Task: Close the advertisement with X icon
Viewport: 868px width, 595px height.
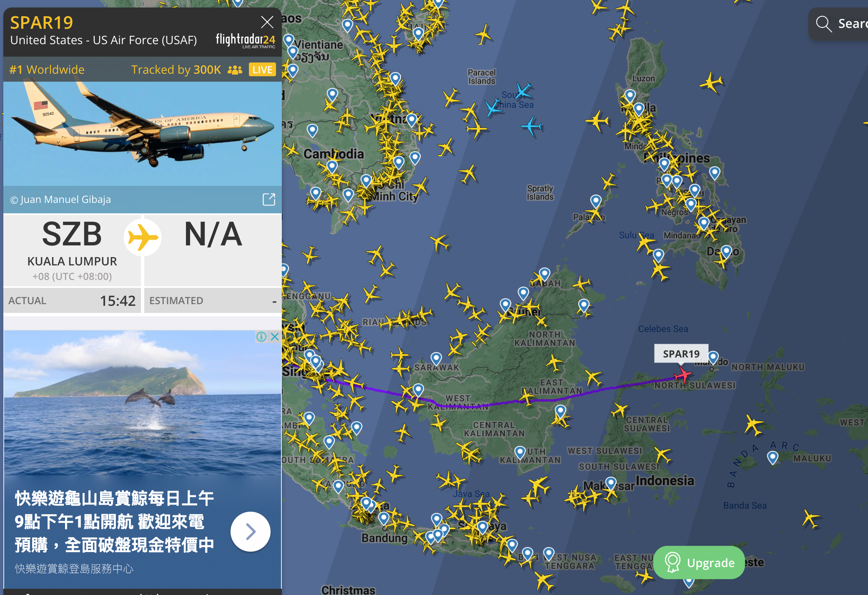Action: point(275,337)
